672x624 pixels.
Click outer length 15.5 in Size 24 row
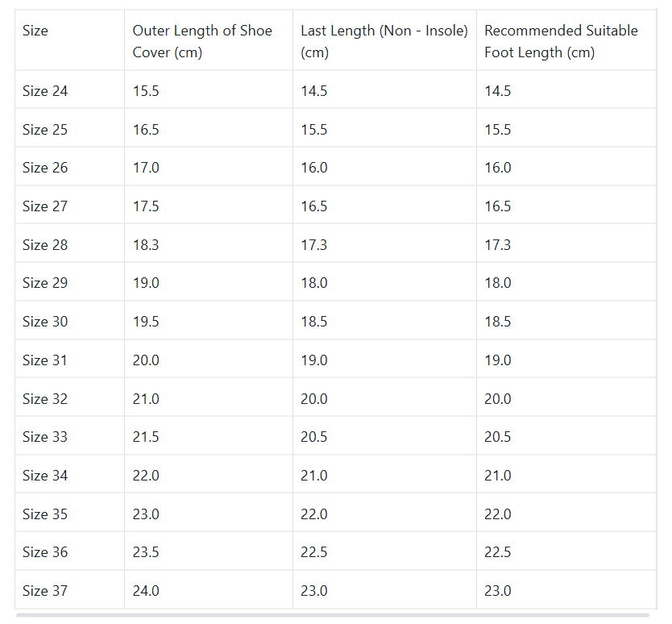click(146, 91)
